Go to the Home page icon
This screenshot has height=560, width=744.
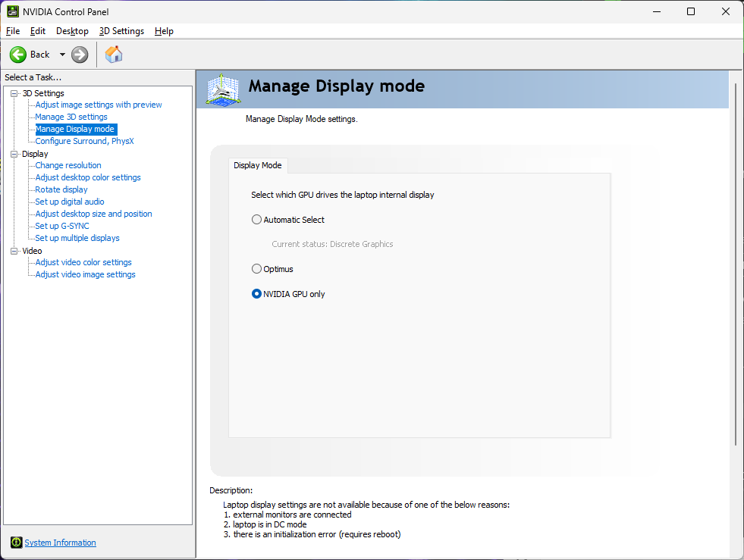tap(114, 55)
